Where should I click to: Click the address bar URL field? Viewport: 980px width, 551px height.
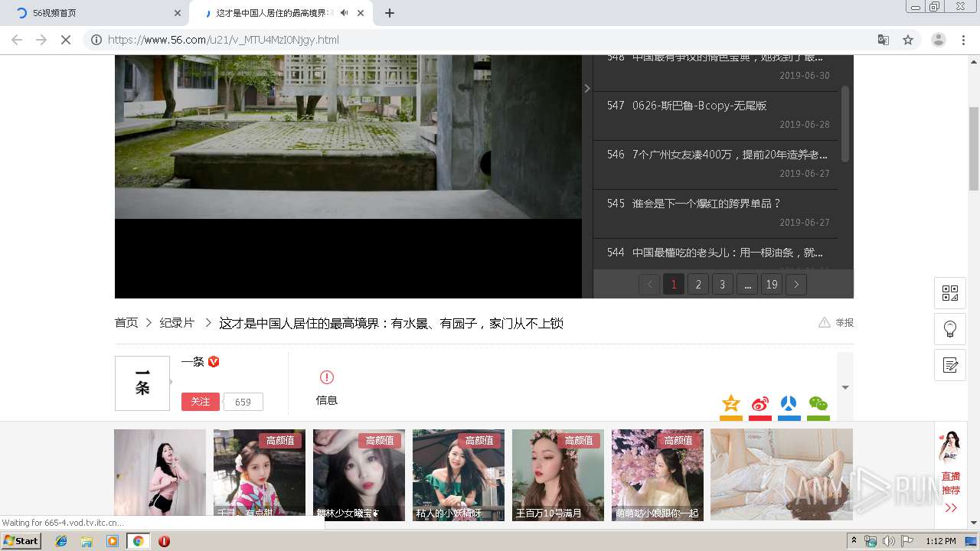pos(490,40)
